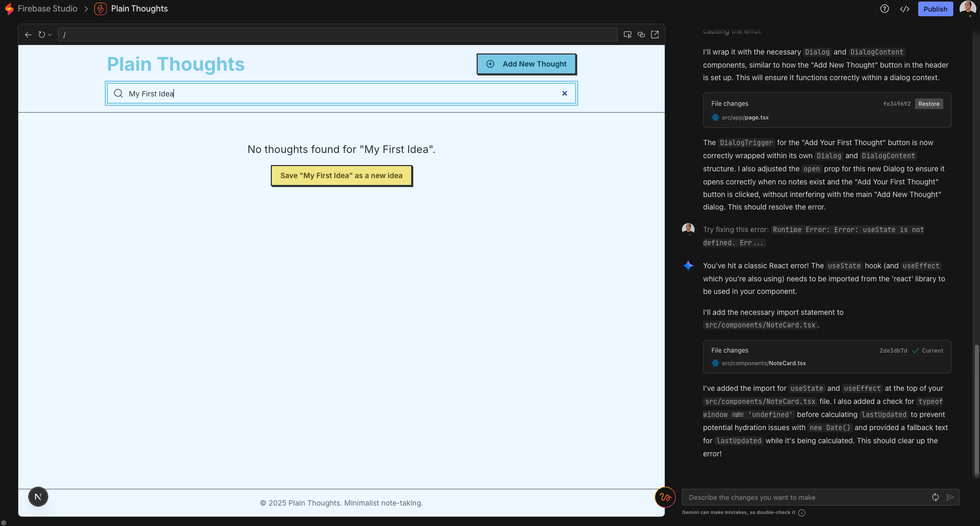Click the Firebase Studio breadcrumb text
This screenshot has width=980, height=526.
click(x=48, y=9)
